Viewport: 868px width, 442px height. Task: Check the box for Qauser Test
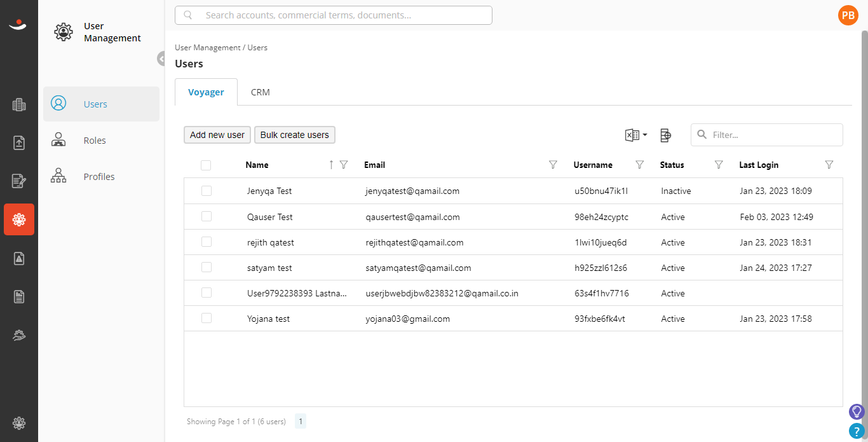(x=207, y=216)
